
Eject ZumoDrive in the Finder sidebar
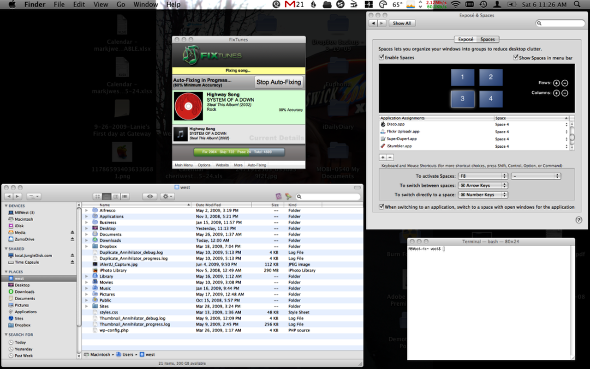pyautogui.click(x=72, y=239)
